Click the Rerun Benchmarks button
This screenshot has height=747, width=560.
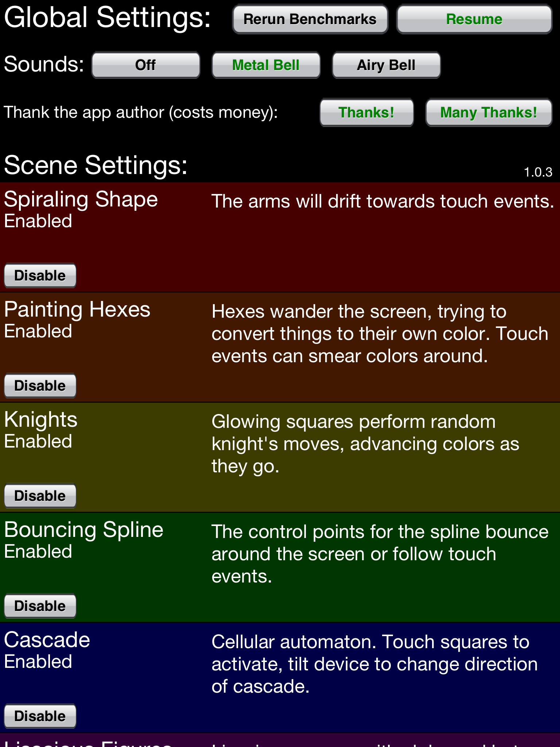click(x=310, y=19)
